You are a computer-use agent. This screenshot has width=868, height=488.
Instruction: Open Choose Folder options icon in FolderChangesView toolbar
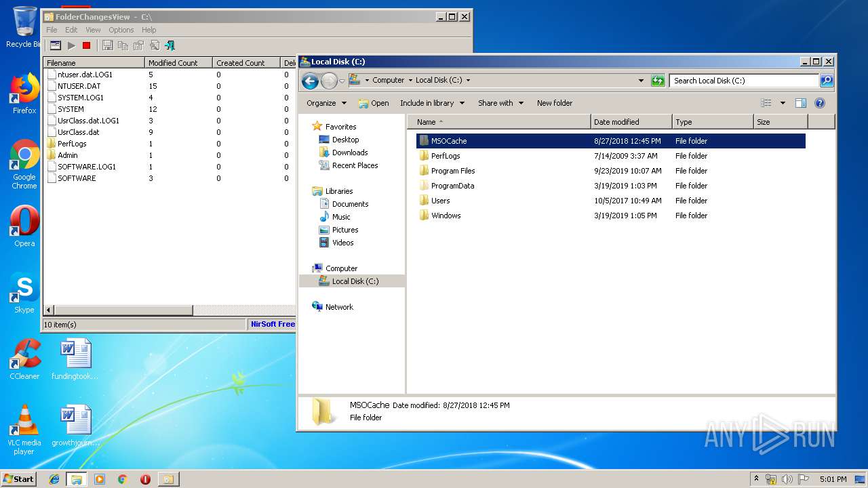point(56,45)
